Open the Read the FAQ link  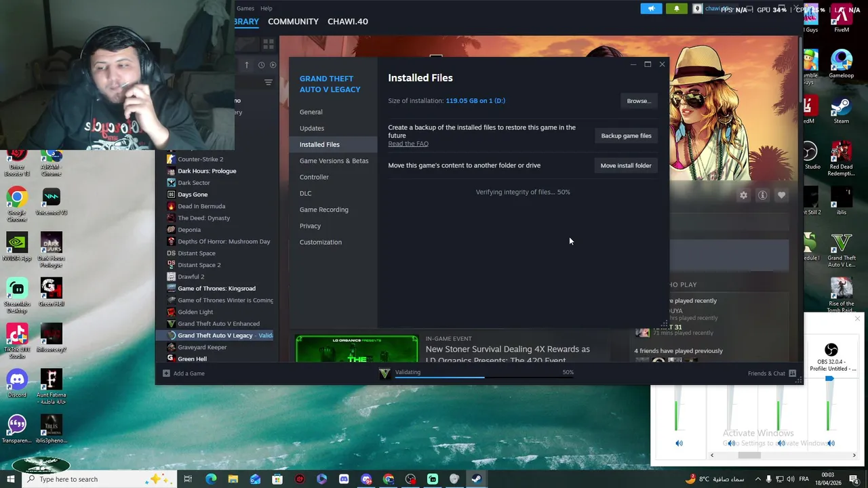click(x=408, y=144)
